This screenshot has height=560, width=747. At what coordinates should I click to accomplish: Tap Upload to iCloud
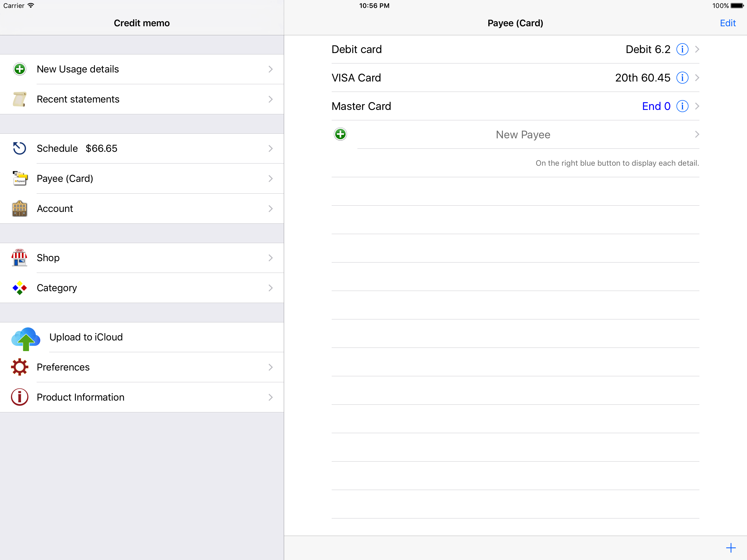click(x=142, y=337)
